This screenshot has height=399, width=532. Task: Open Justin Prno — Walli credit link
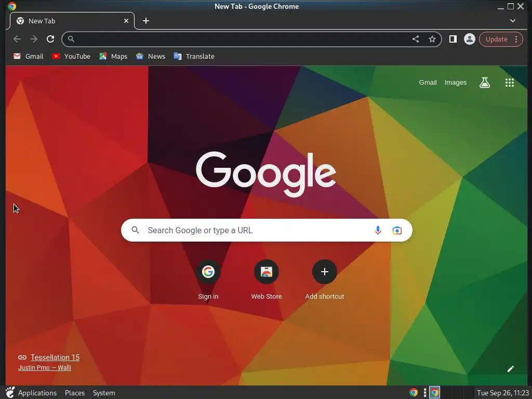click(45, 367)
